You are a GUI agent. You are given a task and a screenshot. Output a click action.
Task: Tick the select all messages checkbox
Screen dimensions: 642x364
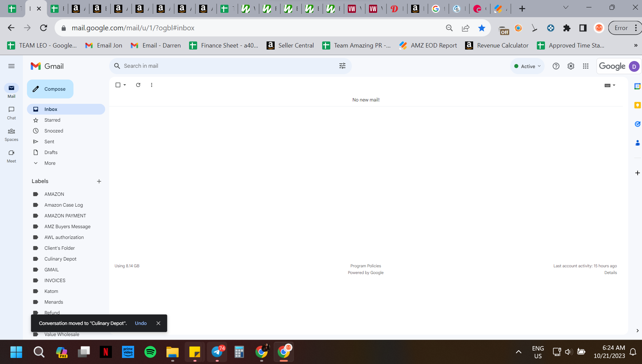coord(118,85)
